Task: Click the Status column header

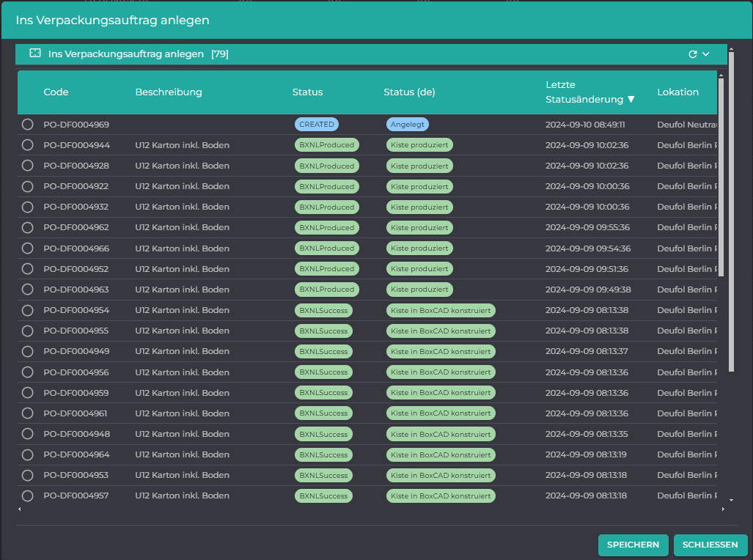Action: click(307, 92)
